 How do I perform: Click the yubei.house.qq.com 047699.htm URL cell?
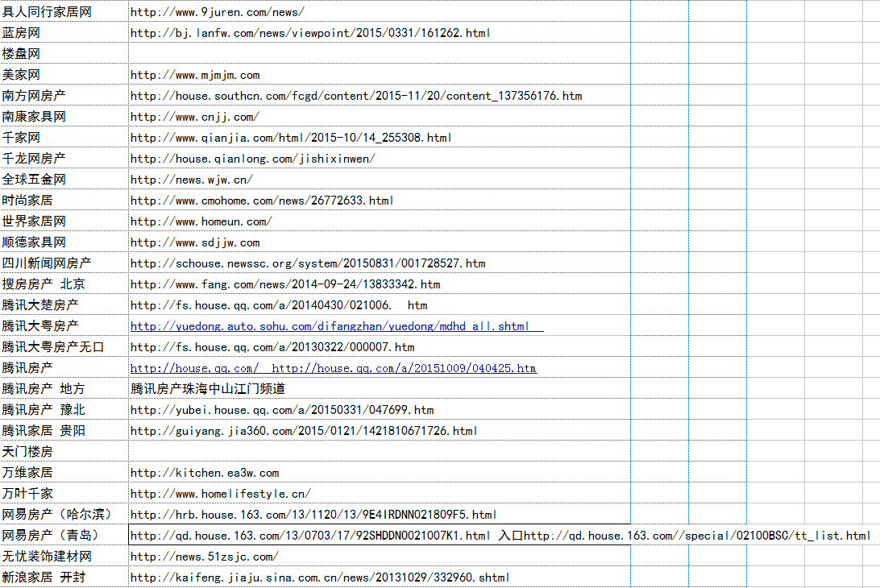pos(380,409)
